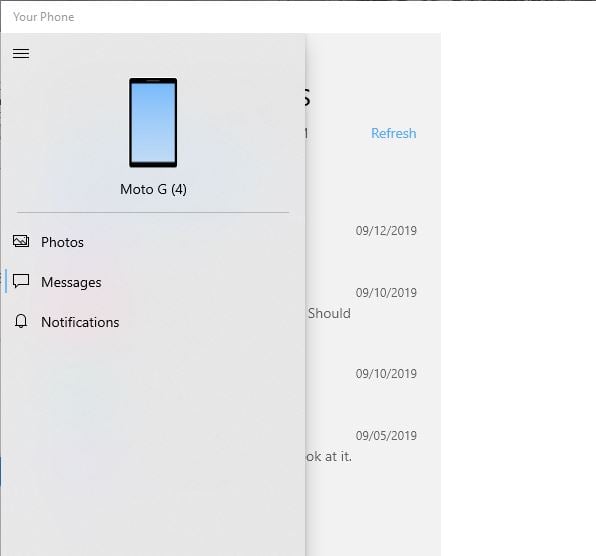Viewport: 596px width, 556px height.
Task: Click the Moto G (4) device name
Action: 153,189
